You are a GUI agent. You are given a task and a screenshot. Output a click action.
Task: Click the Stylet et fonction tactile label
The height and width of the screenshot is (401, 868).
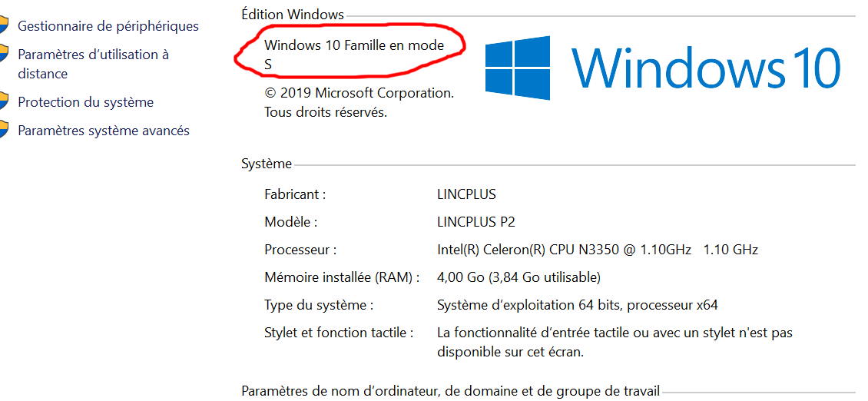pyautogui.click(x=340, y=333)
